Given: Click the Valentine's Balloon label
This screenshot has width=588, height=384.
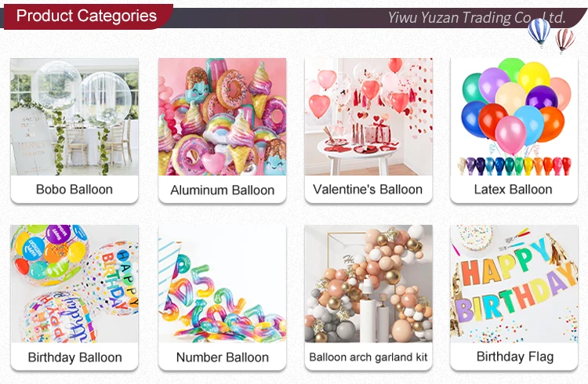Looking at the screenshot, I should click(x=368, y=190).
